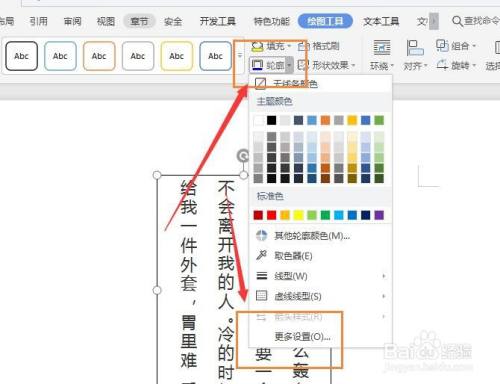
Task: Select 无线条颜色 no-line icon
Action: (x=260, y=83)
